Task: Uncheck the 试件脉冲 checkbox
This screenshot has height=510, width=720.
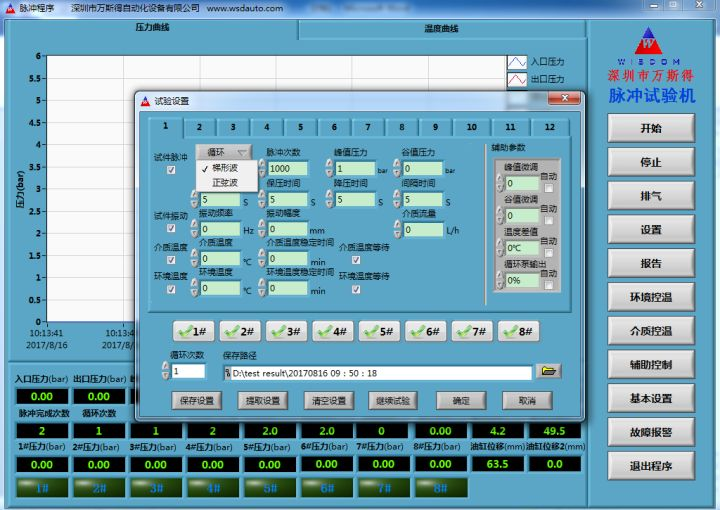Action: pos(171,170)
